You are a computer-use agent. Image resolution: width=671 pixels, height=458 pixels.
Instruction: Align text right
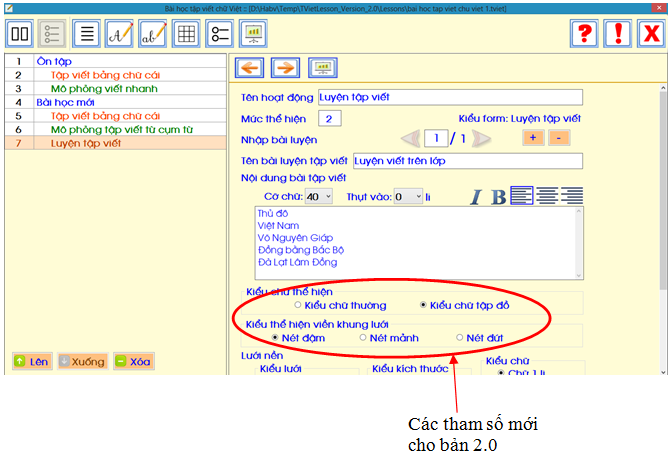[x=572, y=196]
